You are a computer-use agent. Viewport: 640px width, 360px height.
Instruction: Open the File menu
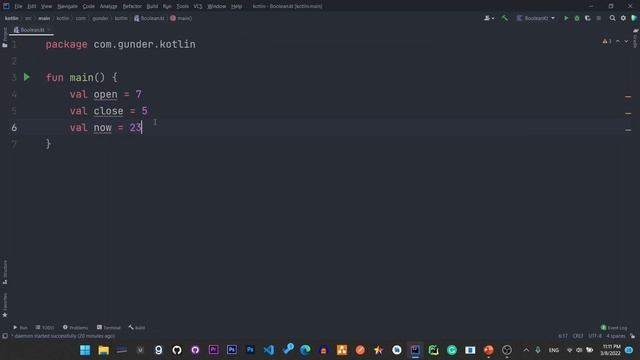pyautogui.click(x=18, y=6)
